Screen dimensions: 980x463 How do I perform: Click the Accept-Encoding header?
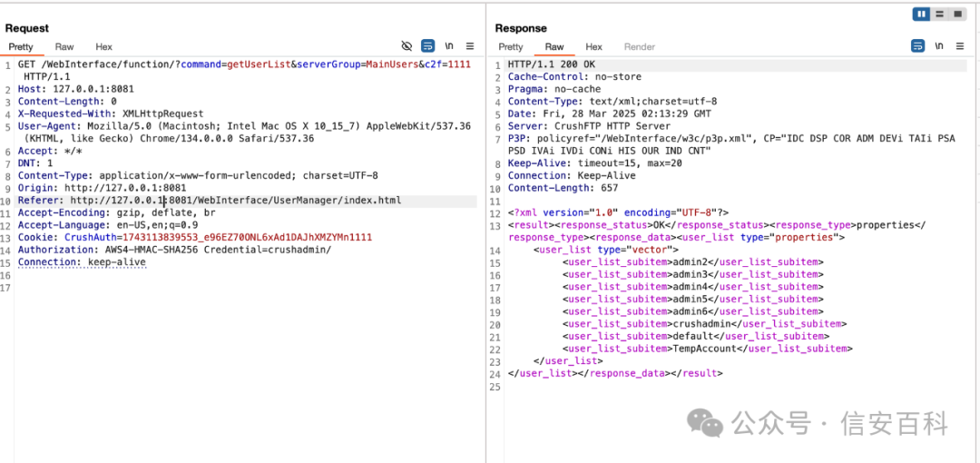[116, 213]
